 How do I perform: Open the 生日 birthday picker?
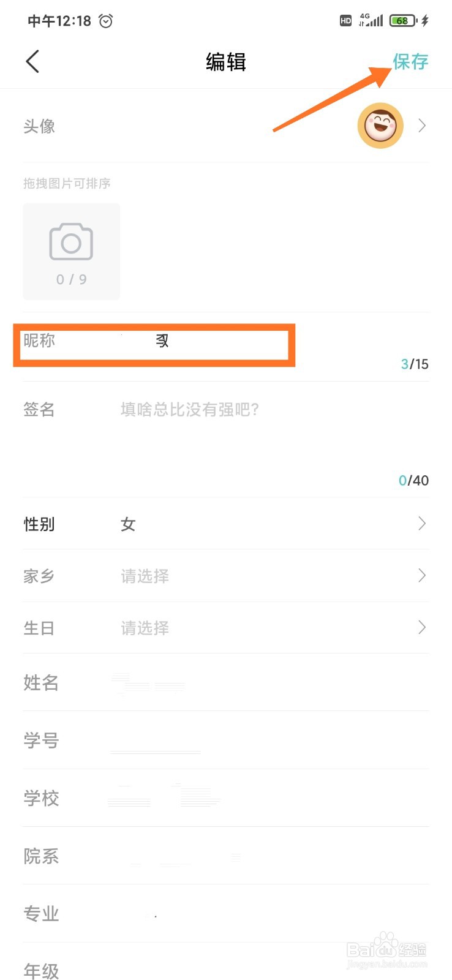click(x=225, y=628)
